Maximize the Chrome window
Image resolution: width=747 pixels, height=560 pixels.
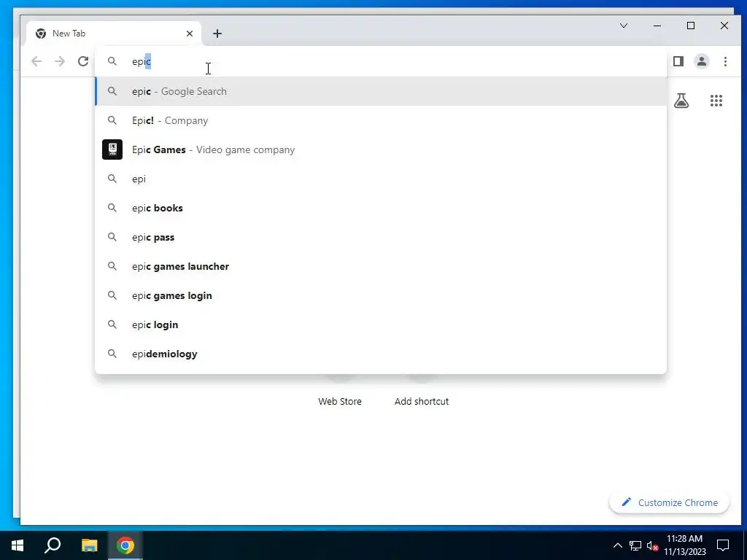click(x=691, y=26)
